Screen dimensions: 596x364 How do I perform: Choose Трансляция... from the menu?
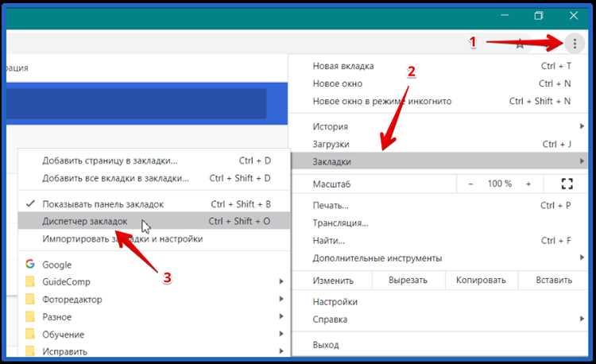click(x=439, y=223)
